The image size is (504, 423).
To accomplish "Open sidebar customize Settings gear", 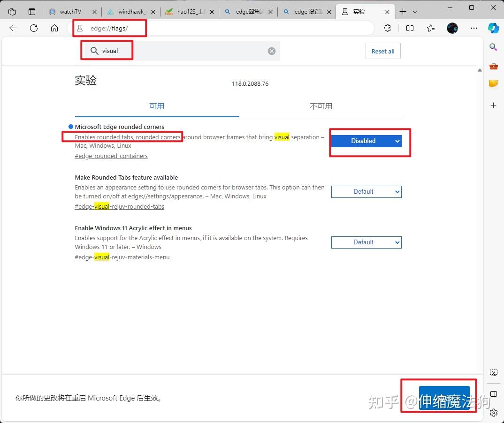I will (493, 413).
